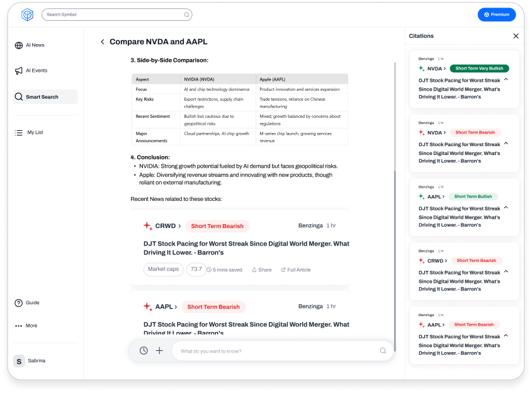
Task: Click the share icon on CRWD news card
Action: pos(254,270)
